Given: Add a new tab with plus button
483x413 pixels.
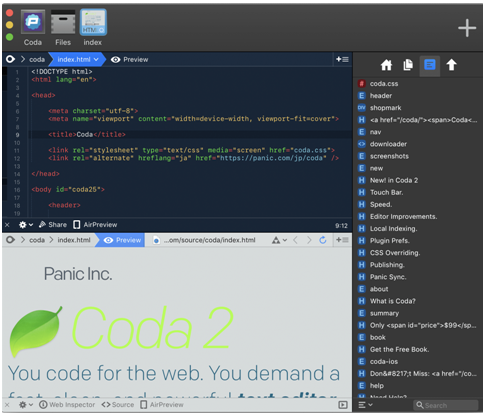Looking at the screenshot, I should pyautogui.click(x=467, y=28).
